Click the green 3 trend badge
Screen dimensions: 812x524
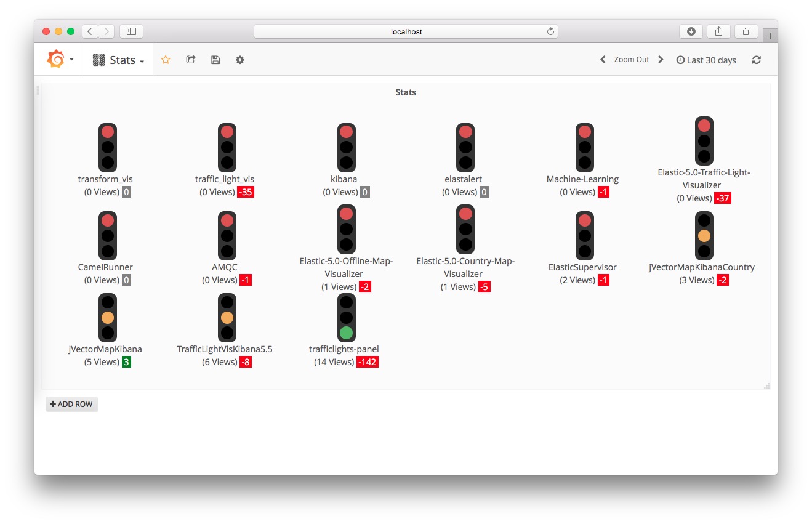point(126,362)
